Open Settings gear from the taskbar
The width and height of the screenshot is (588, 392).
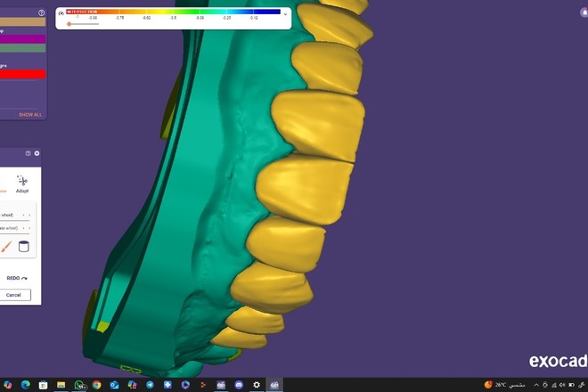[257, 385]
